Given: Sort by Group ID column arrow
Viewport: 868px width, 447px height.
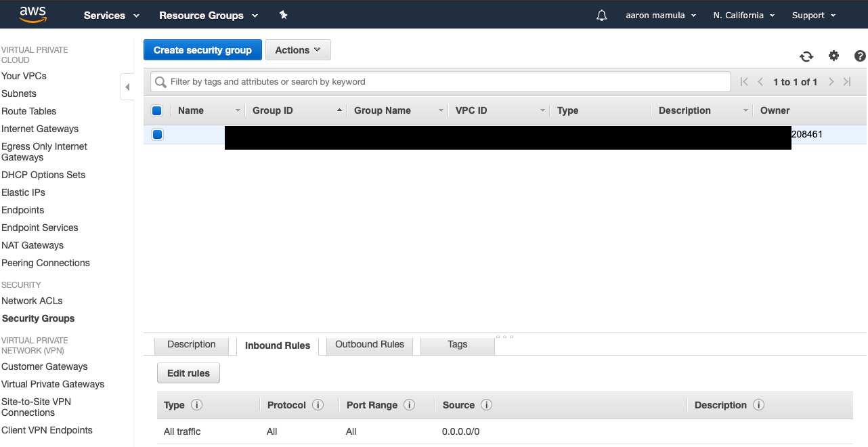Looking at the screenshot, I should (339, 110).
